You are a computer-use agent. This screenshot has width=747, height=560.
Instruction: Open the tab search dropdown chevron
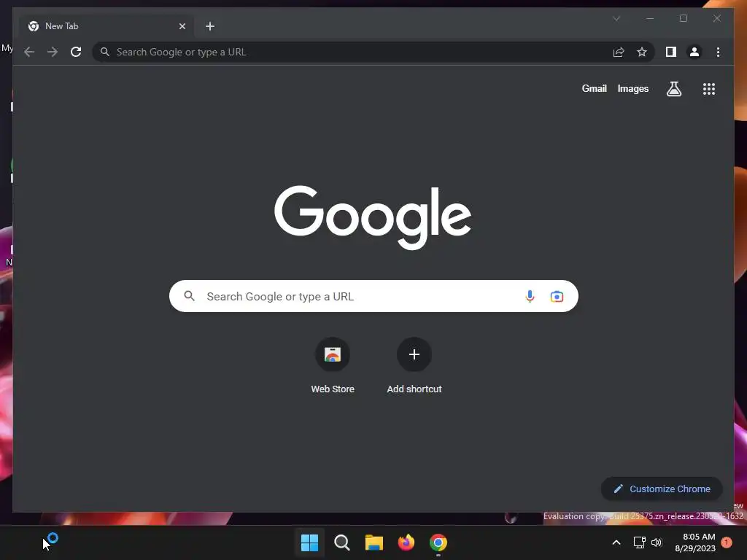(616, 18)
